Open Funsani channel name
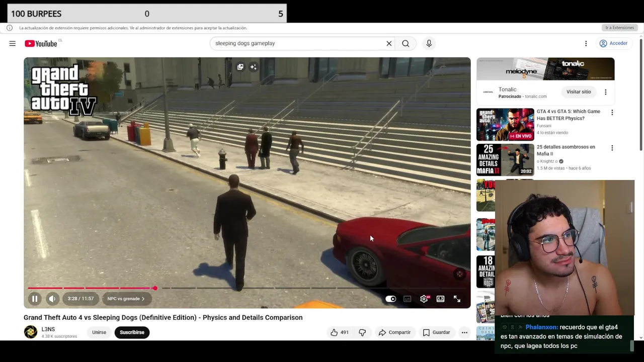Screen dimensions: 644x362 [x=544, y=126]
